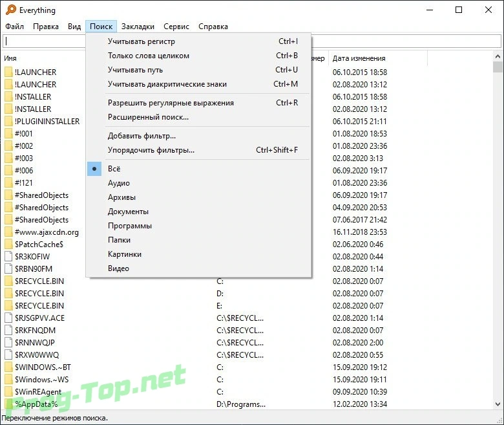Toggle Учитывать диакритические знаки option
This screenshot has width=504, height=425.
tap(198, 84)
